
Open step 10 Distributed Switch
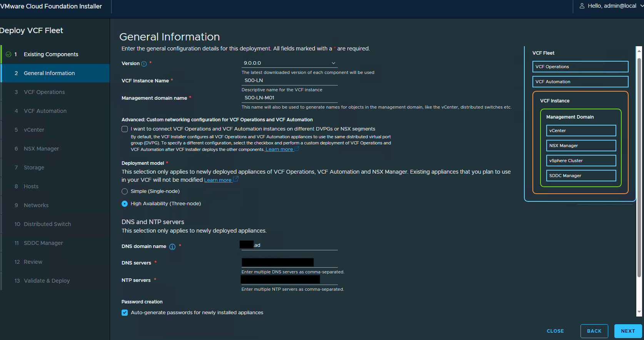coord(55,224)
